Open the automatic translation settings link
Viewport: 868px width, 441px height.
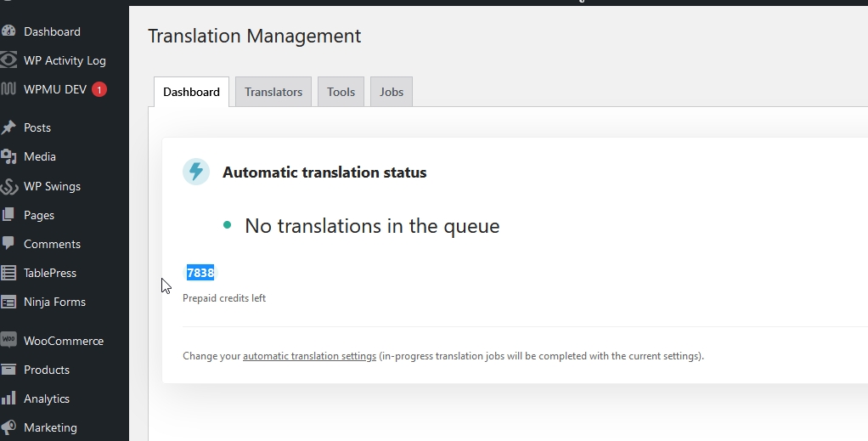[x=309, y=356]
